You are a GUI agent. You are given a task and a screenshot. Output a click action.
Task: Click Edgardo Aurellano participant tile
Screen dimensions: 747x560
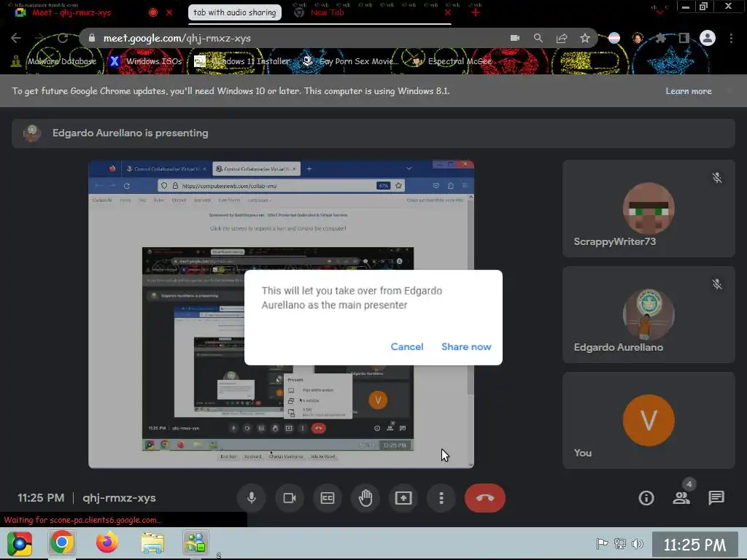click(x=649, y=314)
